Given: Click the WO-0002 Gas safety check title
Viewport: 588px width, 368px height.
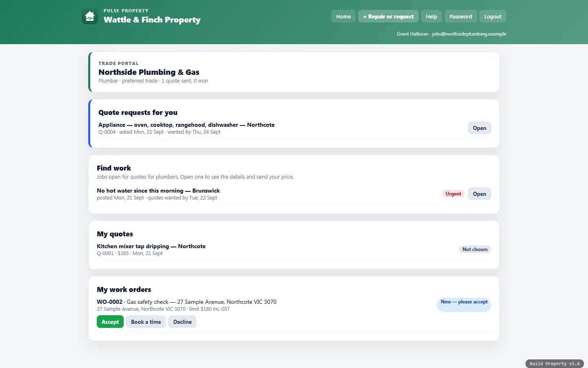Looking at the screenshot, I should (187, 302).
